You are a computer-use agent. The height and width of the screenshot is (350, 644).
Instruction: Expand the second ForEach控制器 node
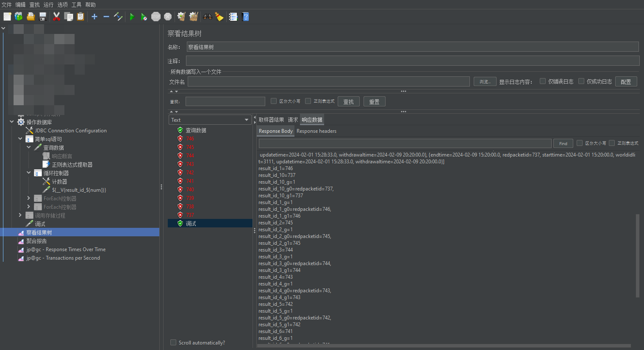28,207
